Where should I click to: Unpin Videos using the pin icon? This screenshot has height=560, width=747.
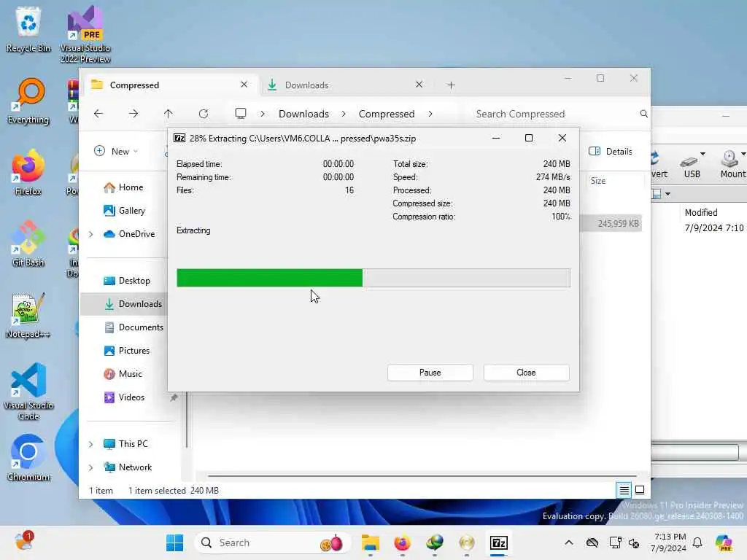click(x=174, y=397)
